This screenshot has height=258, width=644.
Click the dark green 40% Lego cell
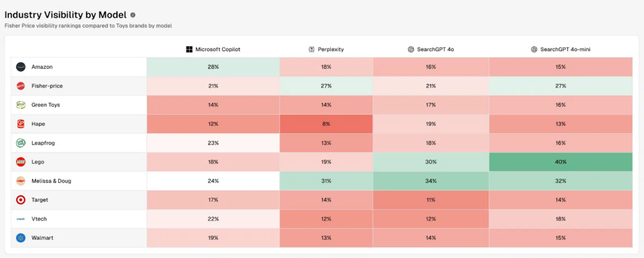click(561, 162)
